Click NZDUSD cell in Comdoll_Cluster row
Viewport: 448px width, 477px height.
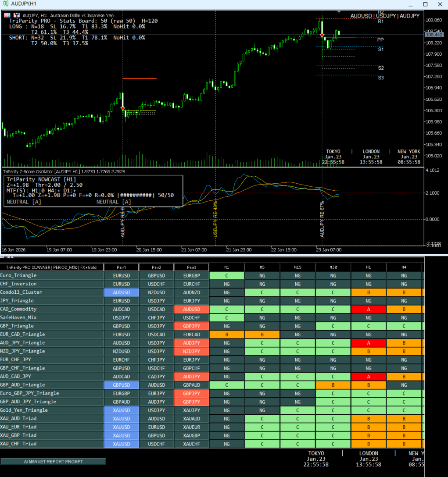point(157,292)
